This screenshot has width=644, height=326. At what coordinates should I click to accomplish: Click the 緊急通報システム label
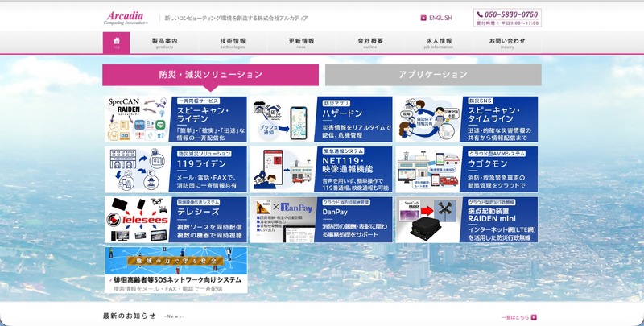344,151
